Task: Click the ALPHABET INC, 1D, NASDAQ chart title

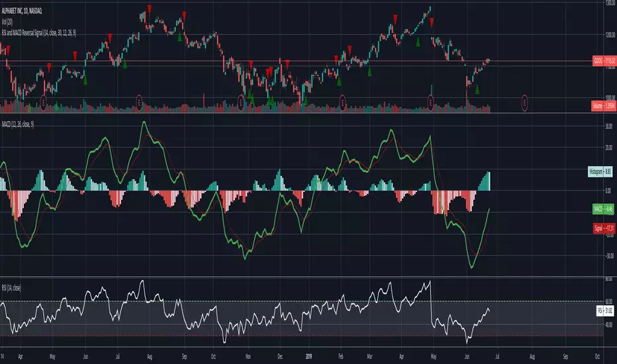Action: (22, 11)
